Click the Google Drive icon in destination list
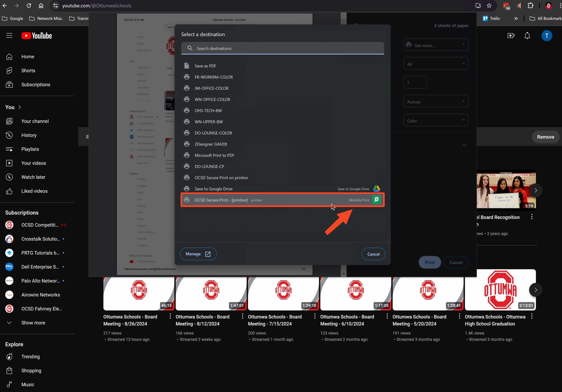The width and height of the screenshot is (562, 392). tap(376, 189)
